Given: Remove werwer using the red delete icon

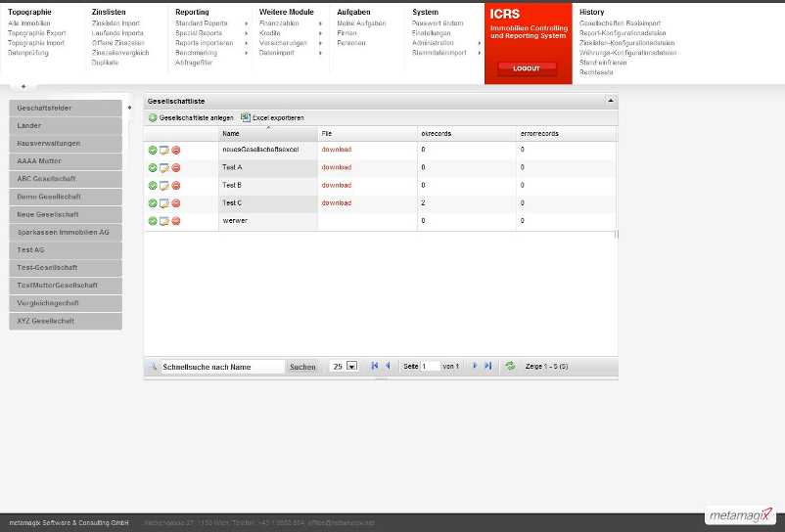Looking at the screenshot, I should [x=176, y=221].
